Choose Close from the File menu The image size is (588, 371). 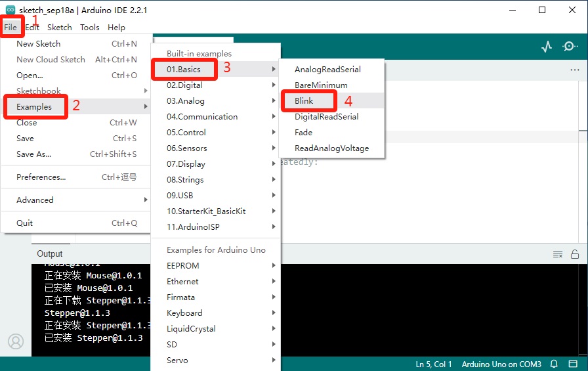click(x=76, y=123)
